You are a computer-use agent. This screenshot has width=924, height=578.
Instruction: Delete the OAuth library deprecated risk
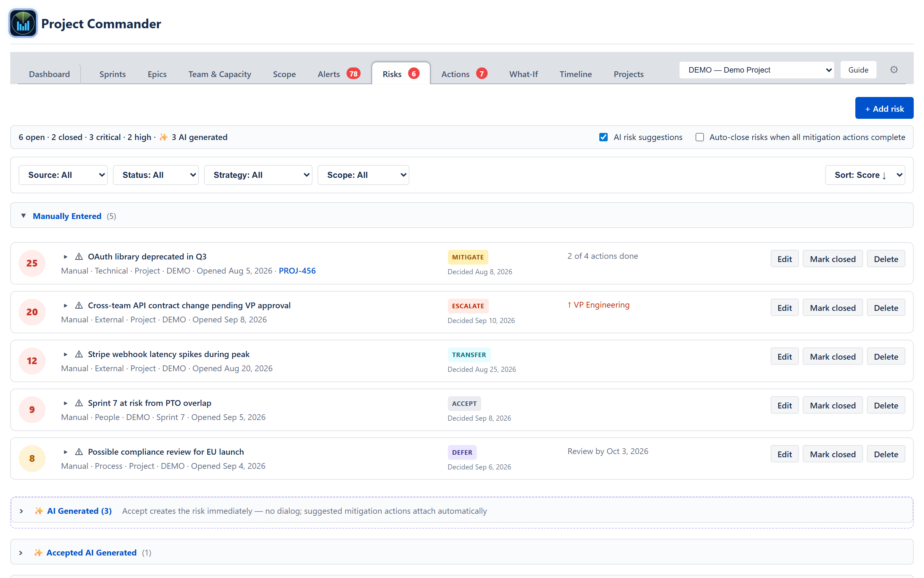click(x=886, y=259)
